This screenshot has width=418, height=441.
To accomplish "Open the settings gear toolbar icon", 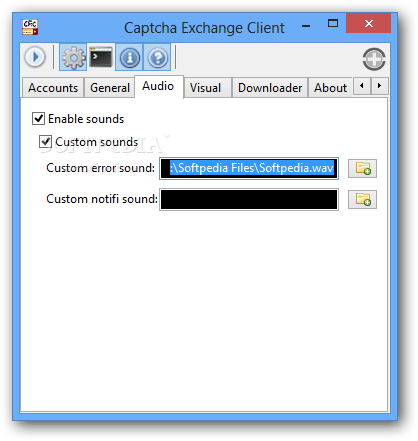I will [73, 57].
